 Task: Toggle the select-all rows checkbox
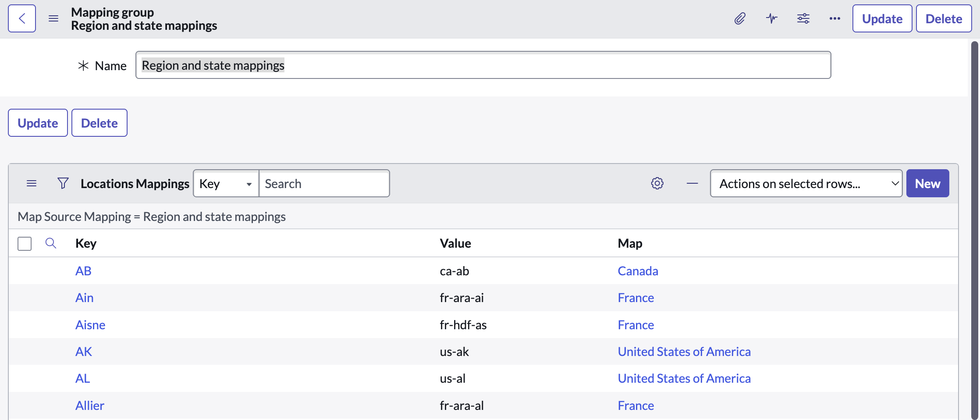[25, 243]
